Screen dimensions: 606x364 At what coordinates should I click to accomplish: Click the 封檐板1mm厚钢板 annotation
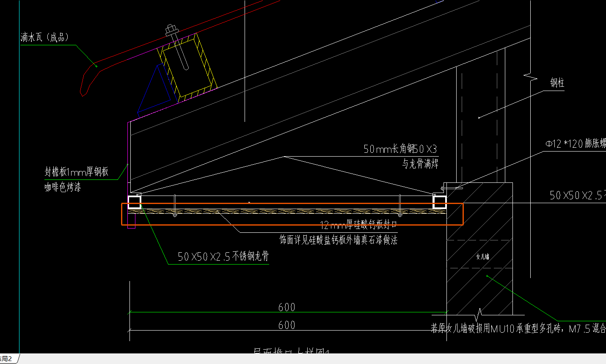tap(77, 172)
